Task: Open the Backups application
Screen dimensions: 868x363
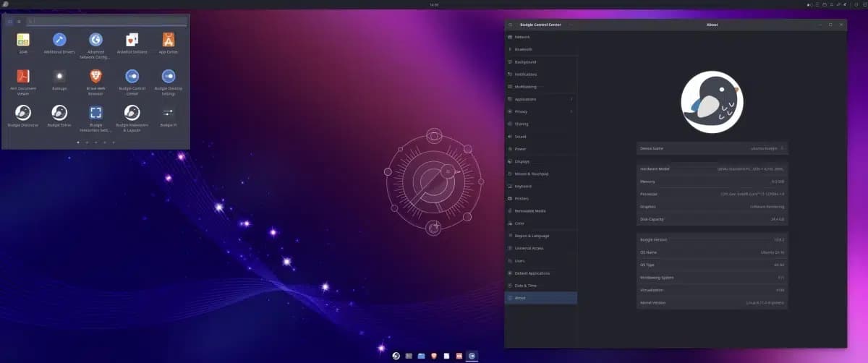Action: tap(59, 77)
